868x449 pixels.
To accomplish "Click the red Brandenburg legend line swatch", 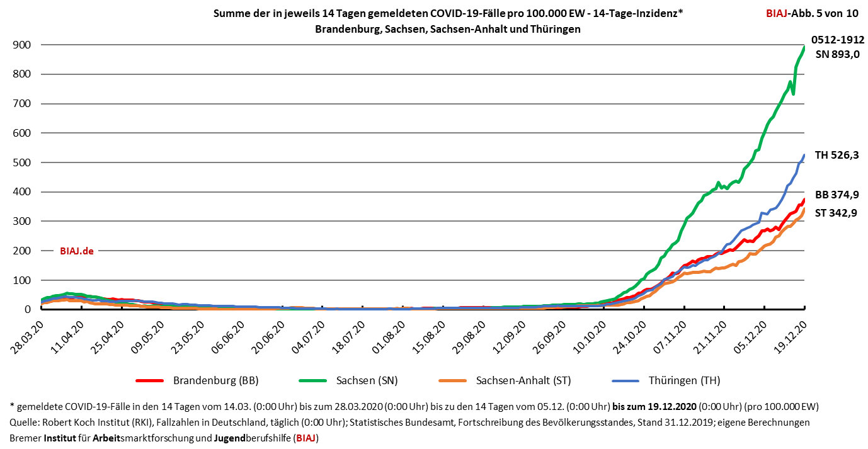I will 150,381.
